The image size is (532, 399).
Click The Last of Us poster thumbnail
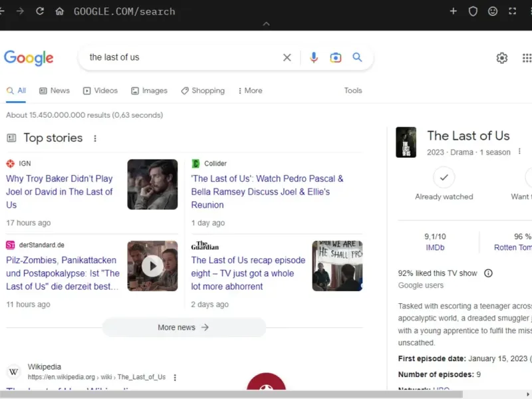pos(406,142)
